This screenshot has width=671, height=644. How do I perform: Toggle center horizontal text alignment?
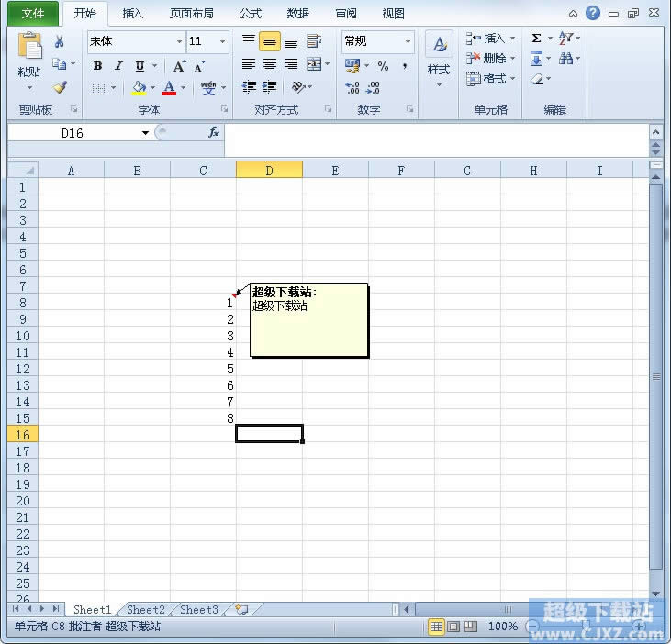(270, 64)
